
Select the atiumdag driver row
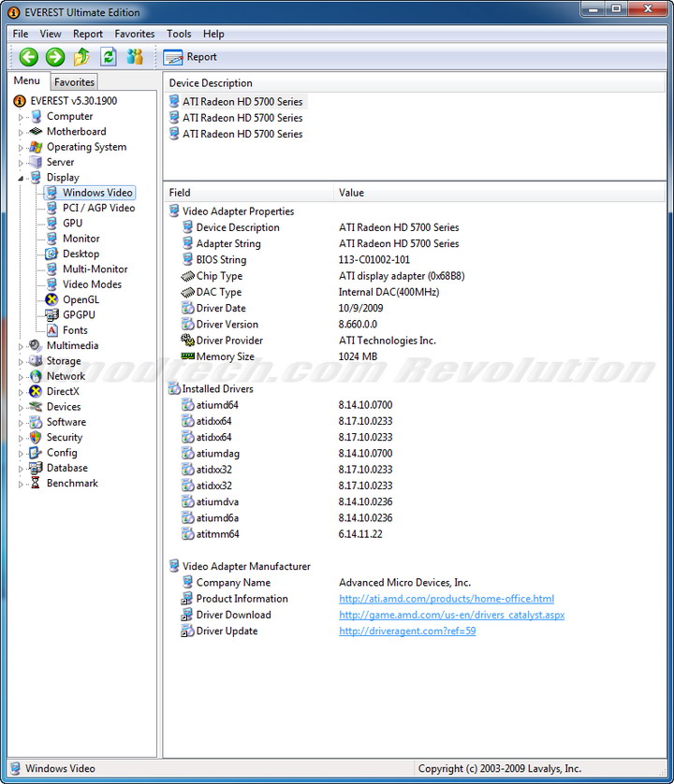(x=415, y=454)
